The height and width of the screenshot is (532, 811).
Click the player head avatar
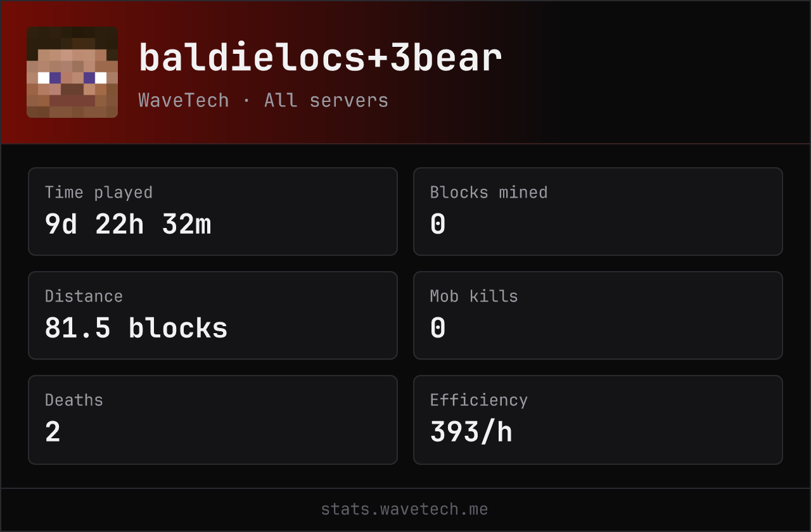point(72,72)
